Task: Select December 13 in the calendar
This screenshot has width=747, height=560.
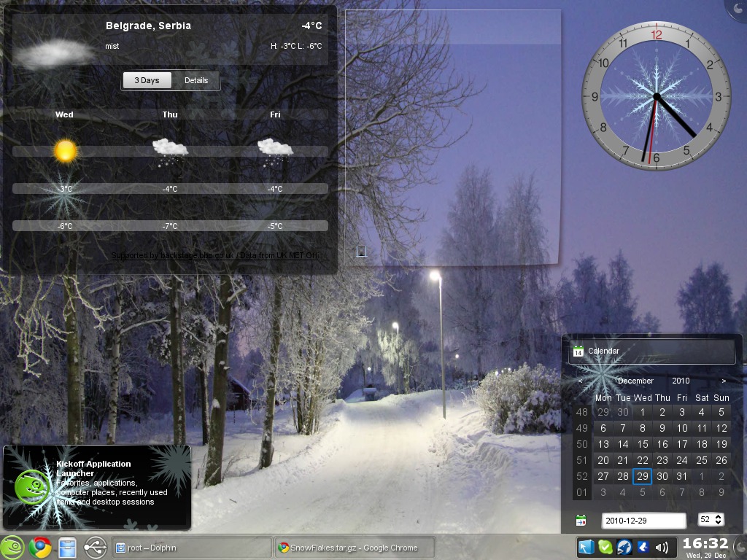Action: pyautogui.click(x=603, y=444)
